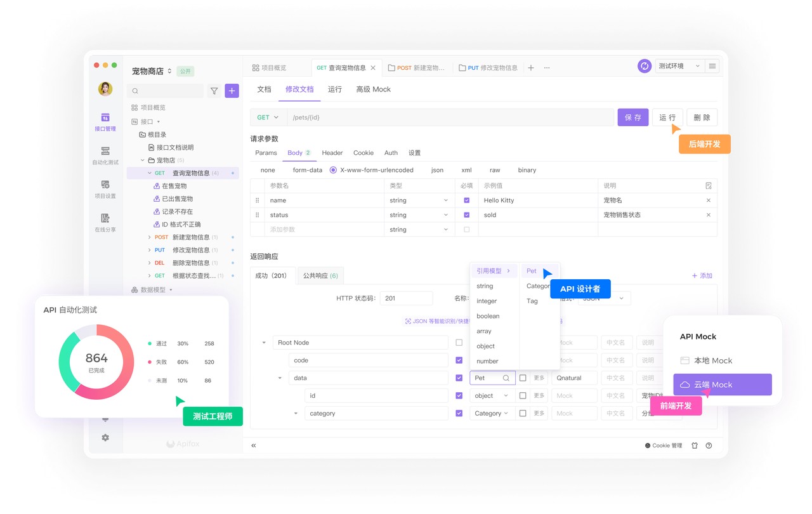Click the 运行 button
Screen dimensions: 812x514
(x=667, y=117)
